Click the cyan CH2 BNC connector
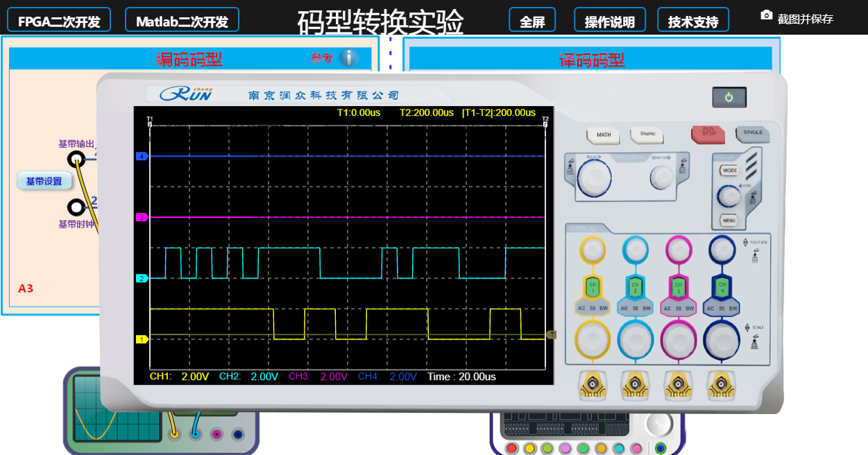The height and width of the screenshot is (455, 868). click(635, 385)
